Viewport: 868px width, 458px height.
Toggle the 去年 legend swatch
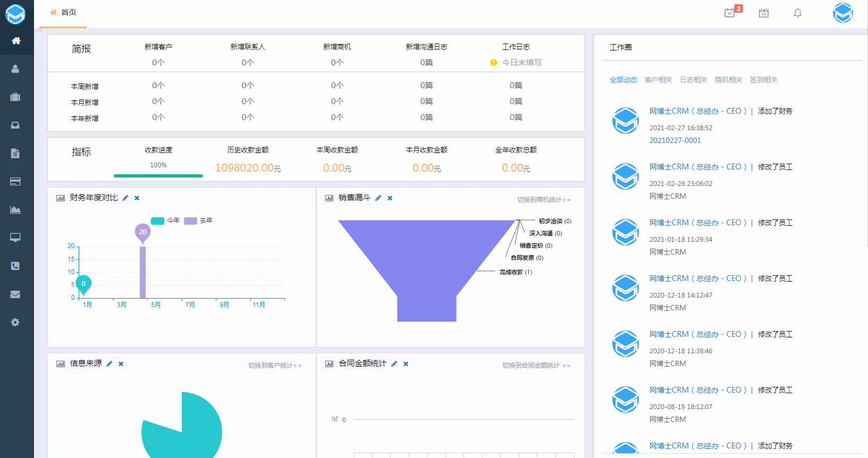click(190, 220)
